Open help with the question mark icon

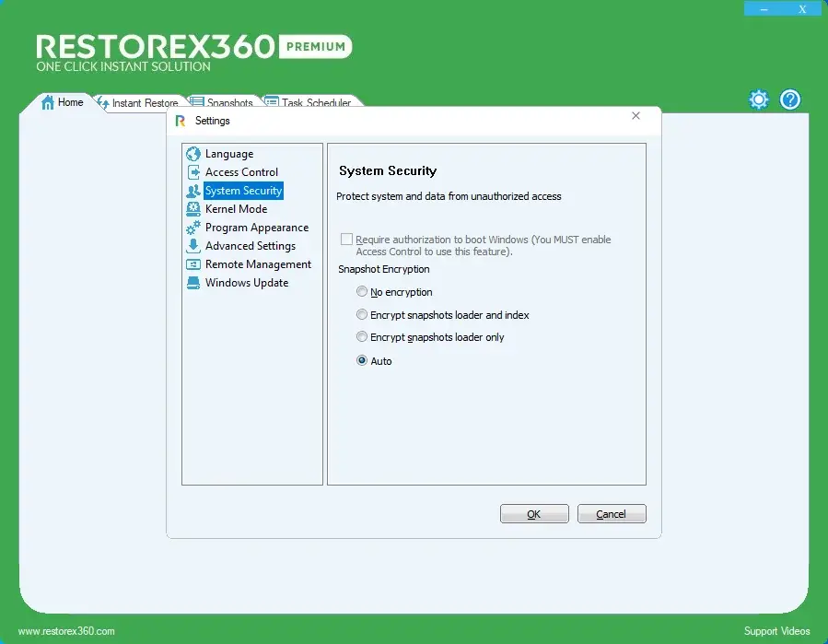790,100
